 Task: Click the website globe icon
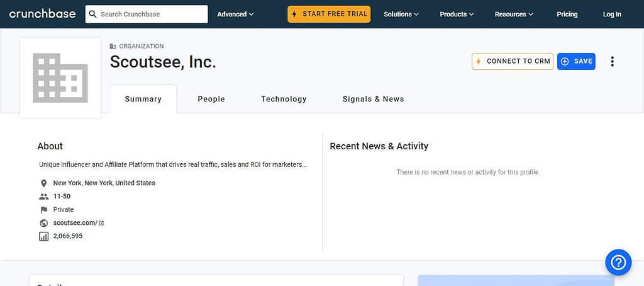point(43,223)
